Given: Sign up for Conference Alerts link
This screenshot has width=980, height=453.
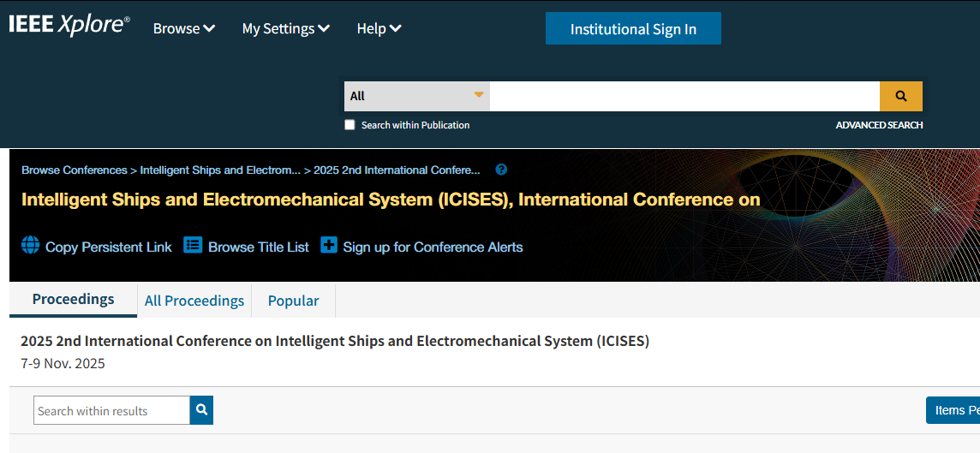Looking at the screenshot, I should tap(433, 247).
